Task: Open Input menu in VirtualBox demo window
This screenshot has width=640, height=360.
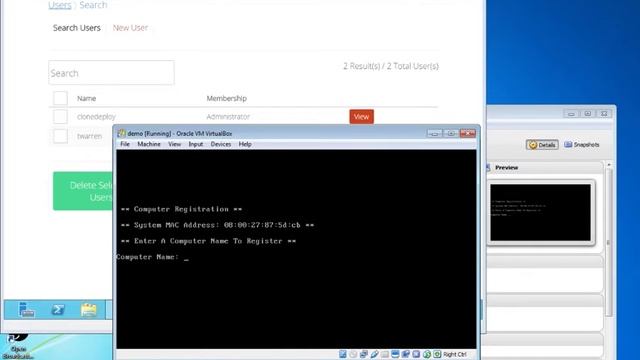Action: [x=196, y=144]
